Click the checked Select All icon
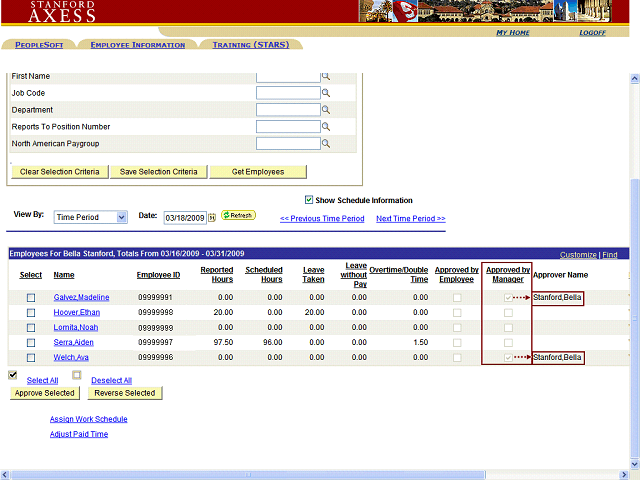This screenshot has height=480, width=640. [x=13, y=375]
